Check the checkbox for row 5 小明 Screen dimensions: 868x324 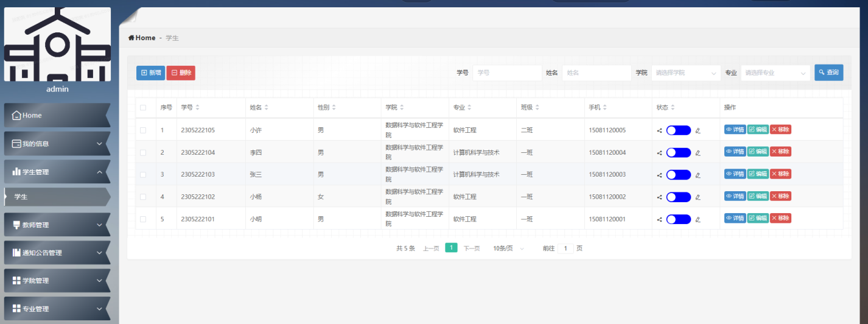click(143, 219)
